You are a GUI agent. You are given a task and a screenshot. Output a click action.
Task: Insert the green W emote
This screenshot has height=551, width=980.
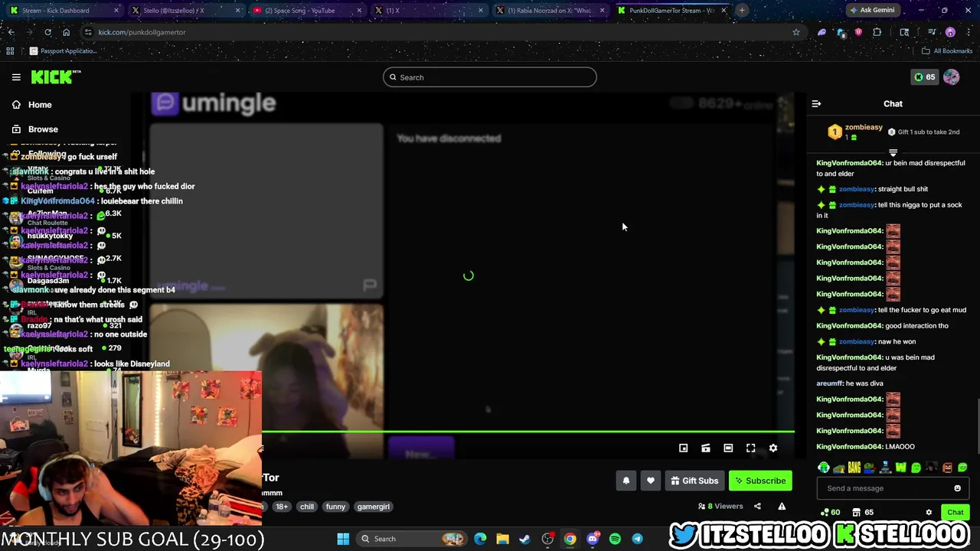(x=900, y=468)
